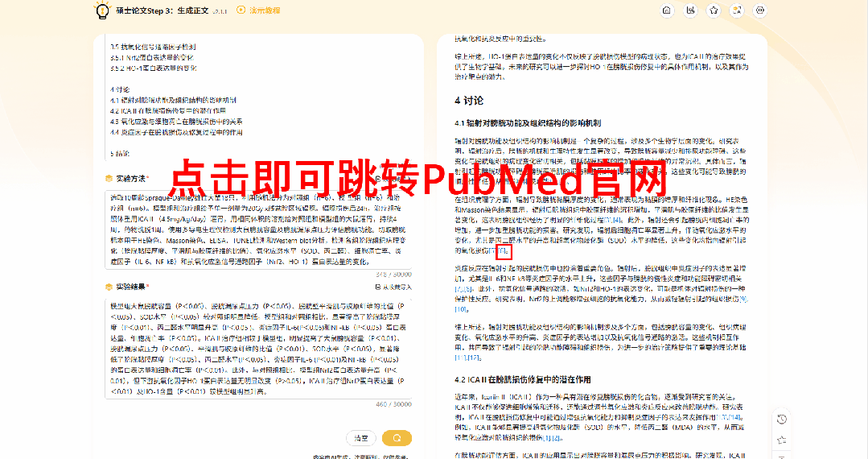Click the play icon beside 演示教程
Screen dimensions: 868x459
pyautogui.click(x=241, y=10)
